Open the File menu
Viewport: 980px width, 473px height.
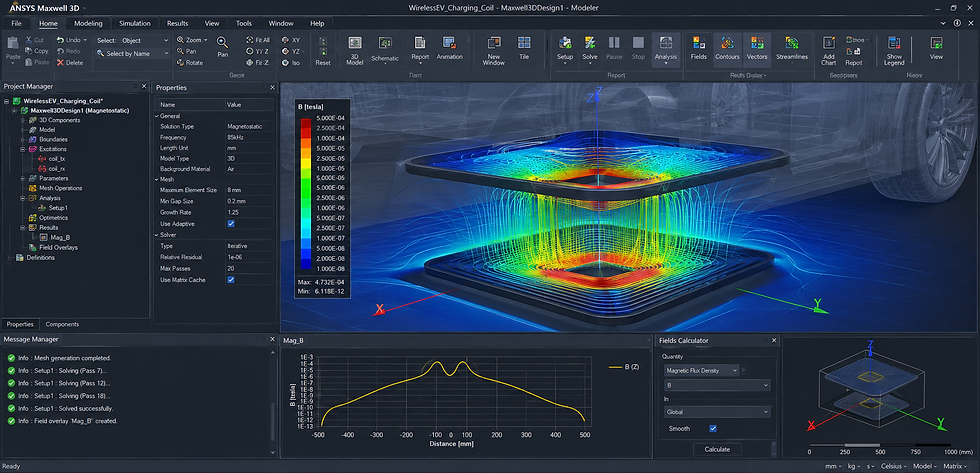(16, 24)
